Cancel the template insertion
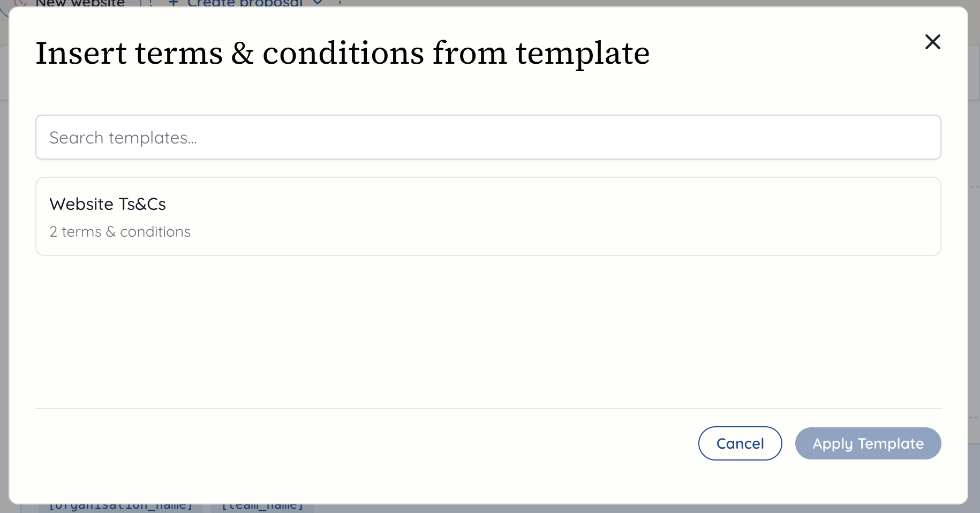980x513 pixels. [x=740, y=443]
